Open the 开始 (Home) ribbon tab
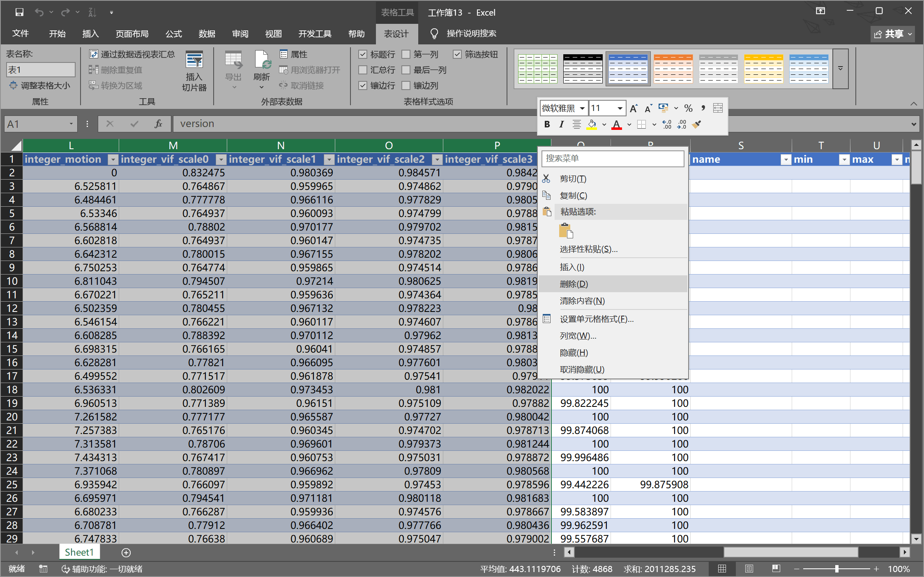 pyautogui.click(x=57, y=34)
